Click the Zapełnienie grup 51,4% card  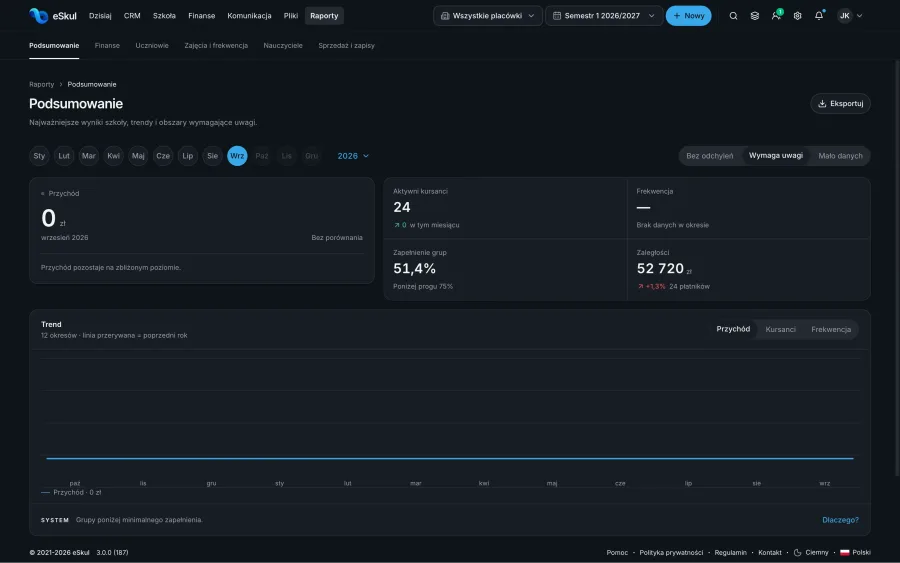click(505, 270)
